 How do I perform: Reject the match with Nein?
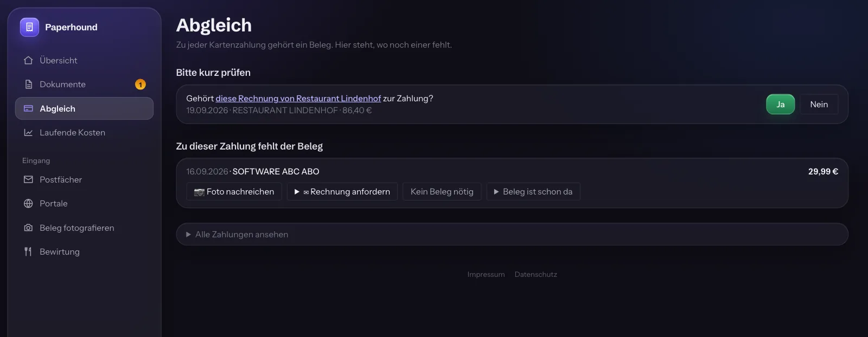[x=819, y=104]
